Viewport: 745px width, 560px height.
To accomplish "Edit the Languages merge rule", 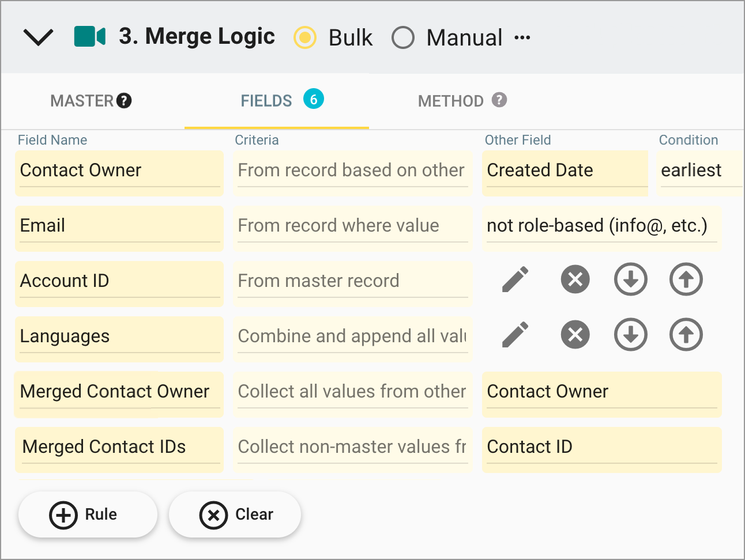I will click(x=515, y=335).
